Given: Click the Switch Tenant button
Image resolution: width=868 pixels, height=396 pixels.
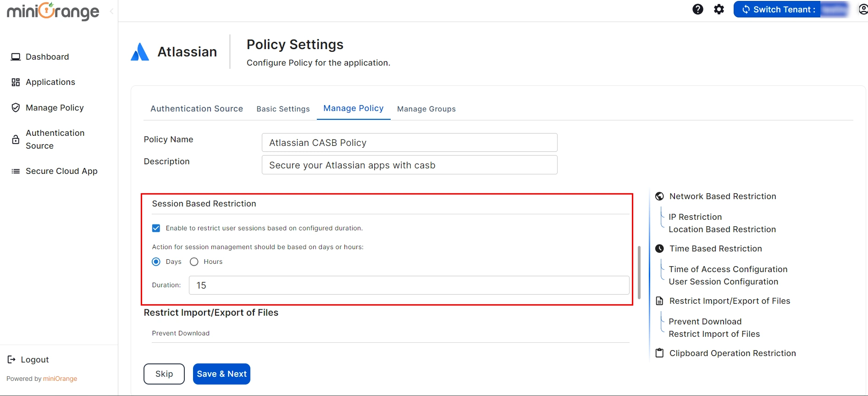Looking at the screenshot, I should pyautogui.click(x=792, y=9).
